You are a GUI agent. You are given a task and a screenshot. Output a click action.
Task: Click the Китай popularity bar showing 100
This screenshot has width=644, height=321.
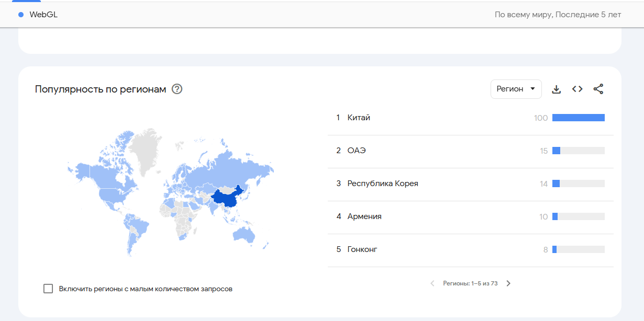pos(578,118)
